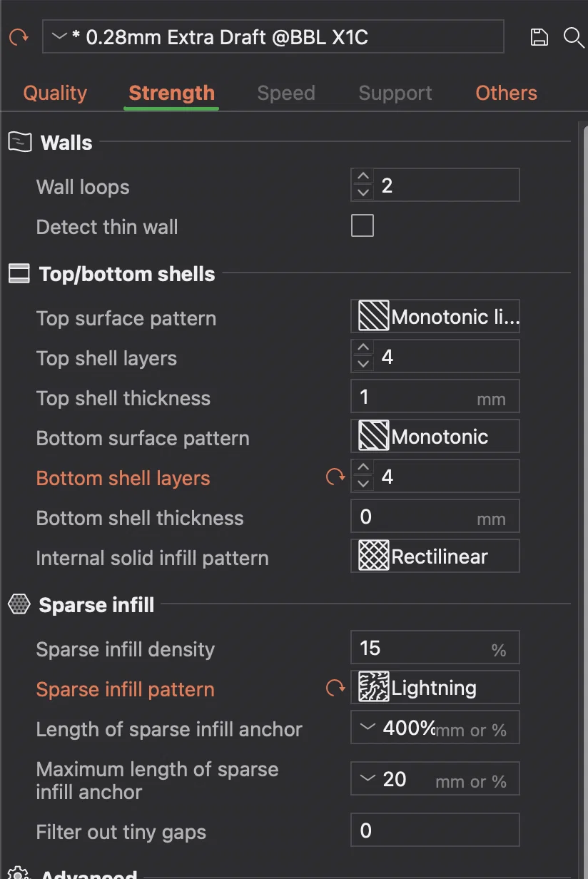The width and height of the screenshot is (588, 879).
Task: Click the save preset icon
Action: pyautogui.click(x=539, y=37)
